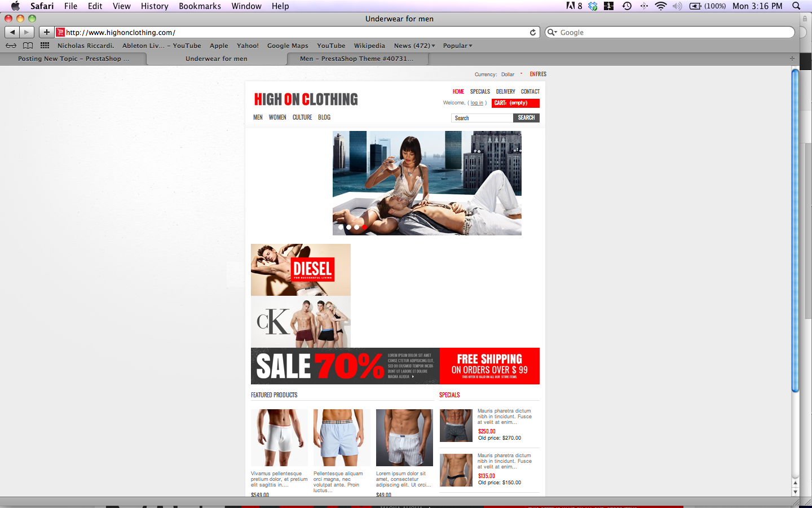The width and height of the screenshot is (812, 508).
Task: Open the BLOG link
Action: tap(324, 117)
